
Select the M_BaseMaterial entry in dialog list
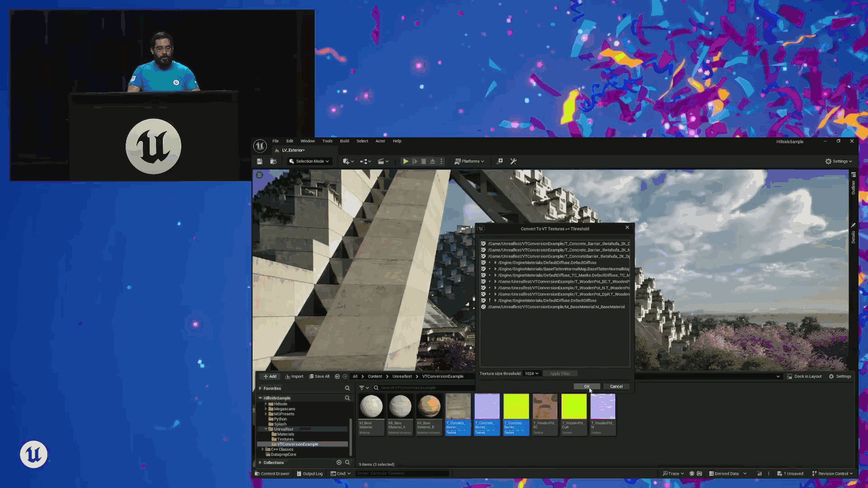point(556,307)
